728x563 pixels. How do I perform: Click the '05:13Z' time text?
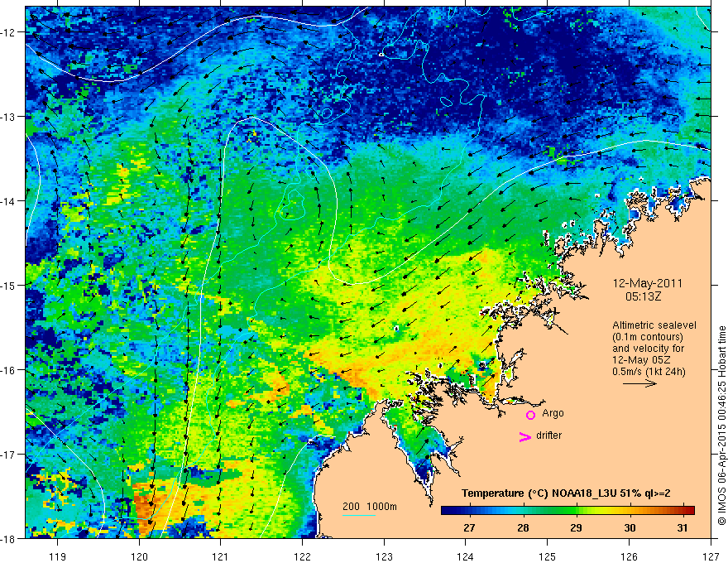[x=643, y=296]
